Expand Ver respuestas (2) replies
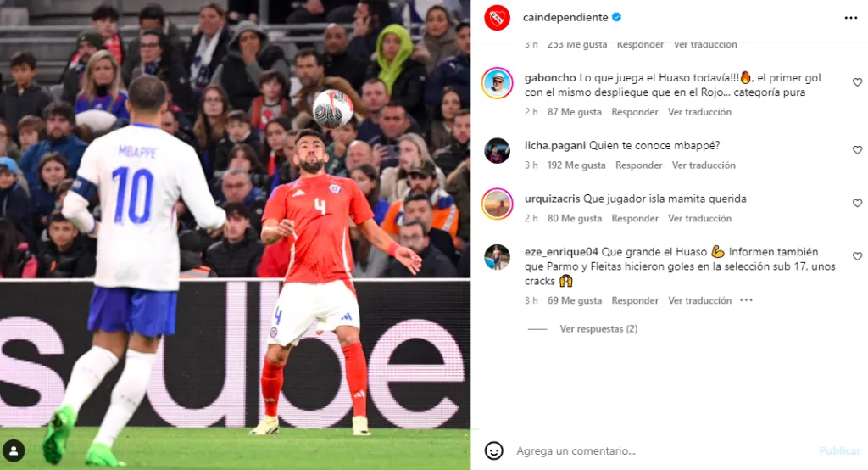The image size is (868, 470). click(598, 328)
